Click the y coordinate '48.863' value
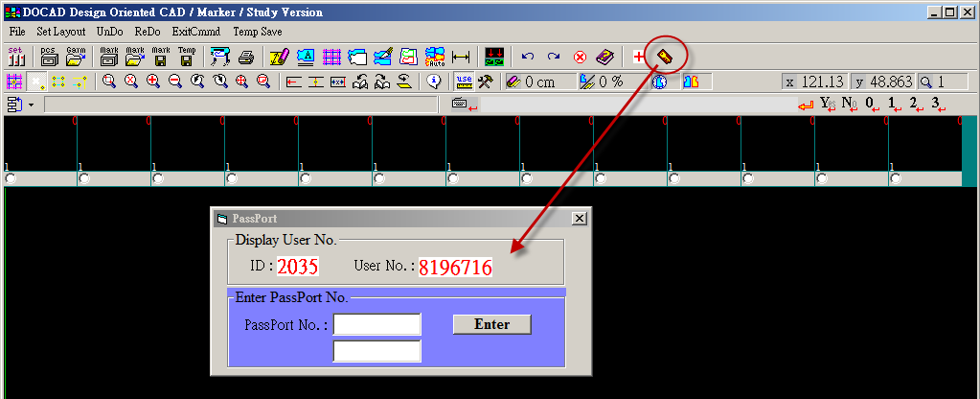980x399 pixels. 891,82
